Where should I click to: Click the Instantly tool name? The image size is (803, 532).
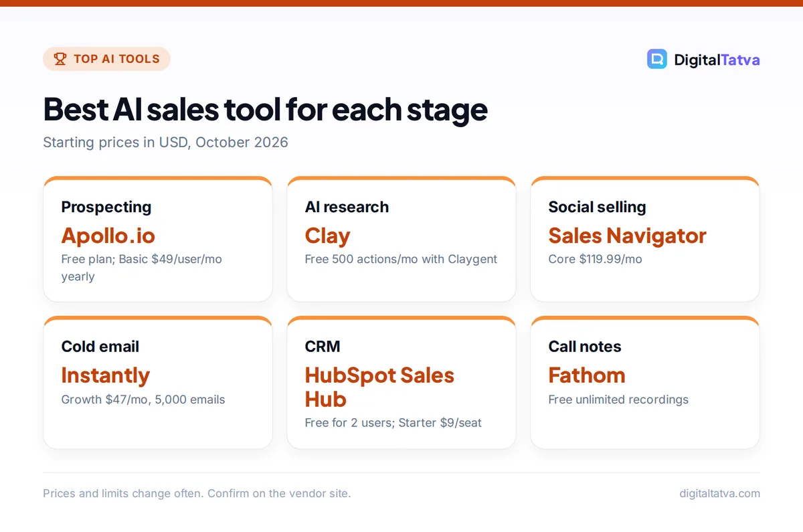pos(106,375)
